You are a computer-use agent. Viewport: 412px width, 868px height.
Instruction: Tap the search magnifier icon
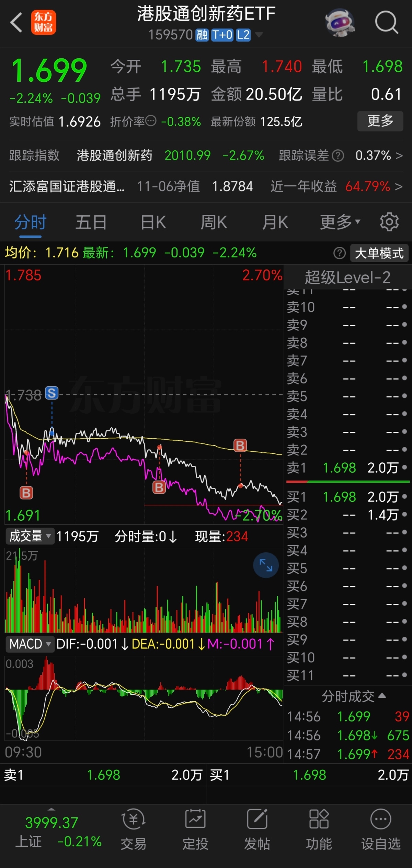[x=387, y=23]
